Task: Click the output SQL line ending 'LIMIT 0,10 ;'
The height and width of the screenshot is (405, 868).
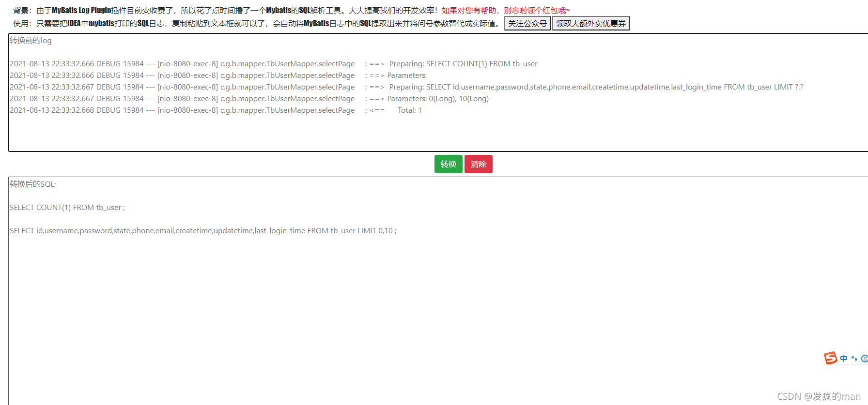Action: (x=203, y=231)
